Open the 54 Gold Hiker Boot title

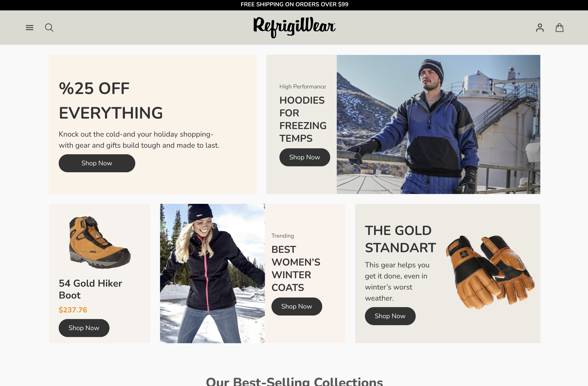pyautogui.click(x=91, y=289)
